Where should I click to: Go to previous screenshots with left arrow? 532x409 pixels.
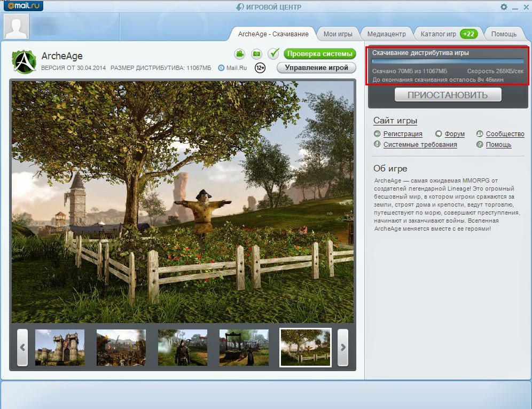[22, 348]
